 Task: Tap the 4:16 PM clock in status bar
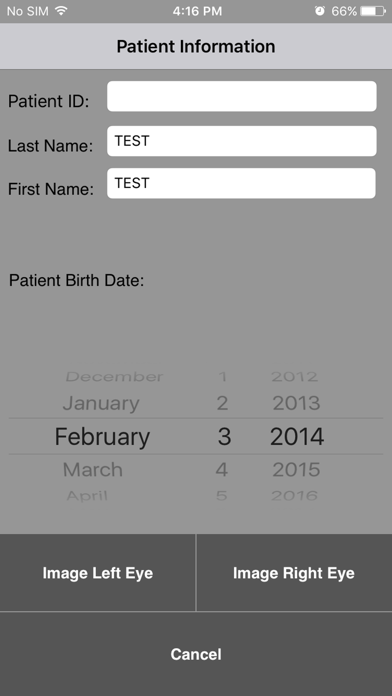197,11
